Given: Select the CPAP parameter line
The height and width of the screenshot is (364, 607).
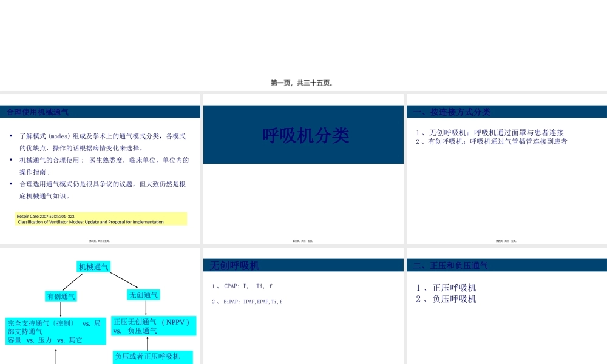Looking at the screenshot, I should (242, 285).
